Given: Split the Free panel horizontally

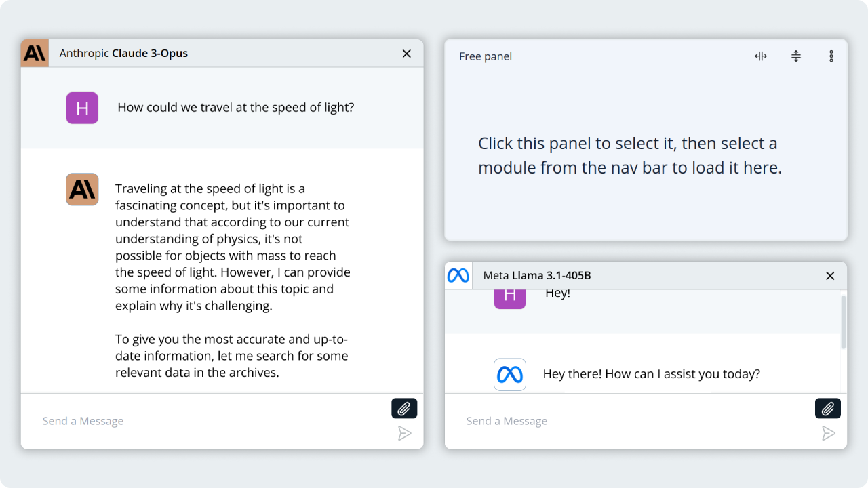Looking at the screenshot, I should click(x=761, y=56).
